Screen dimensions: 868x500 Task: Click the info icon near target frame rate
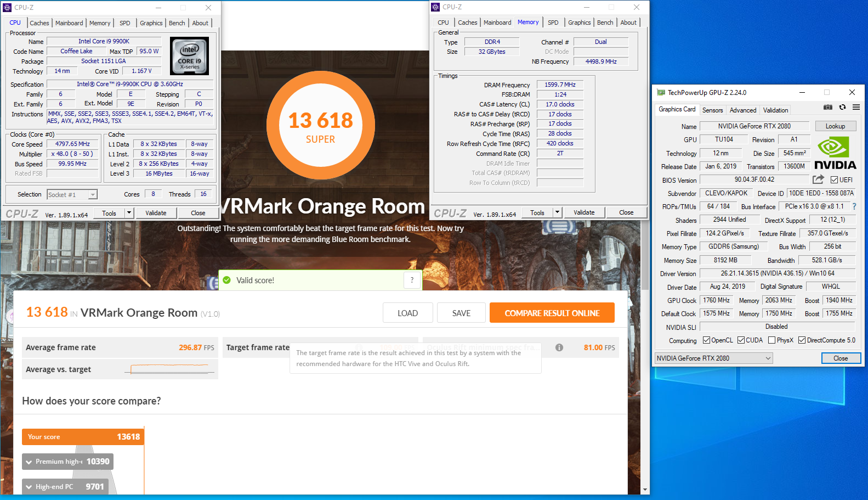(559, 347)
